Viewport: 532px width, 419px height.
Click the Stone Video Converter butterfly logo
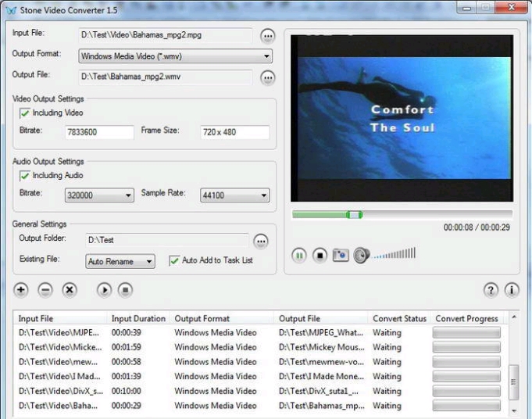[x=11, y=10]
